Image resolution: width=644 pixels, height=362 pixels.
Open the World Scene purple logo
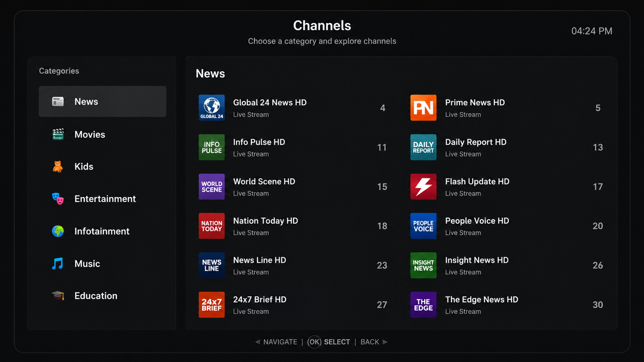coord(212,187)
